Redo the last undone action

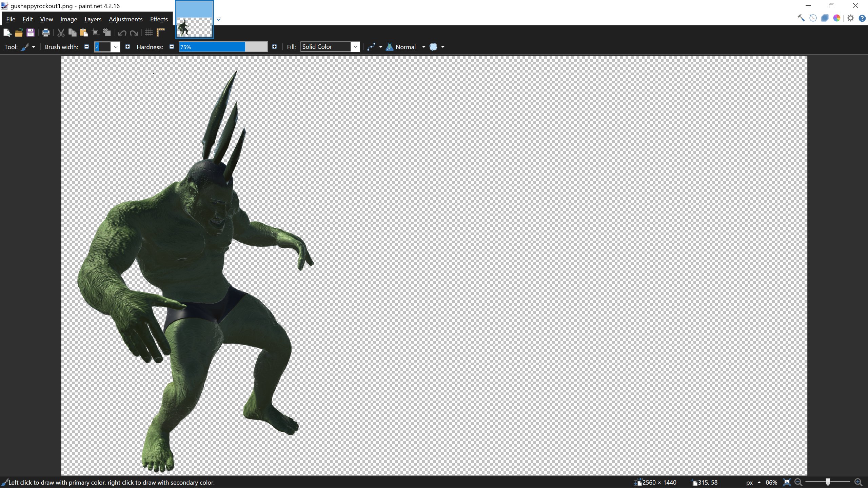tap(134, 33)
